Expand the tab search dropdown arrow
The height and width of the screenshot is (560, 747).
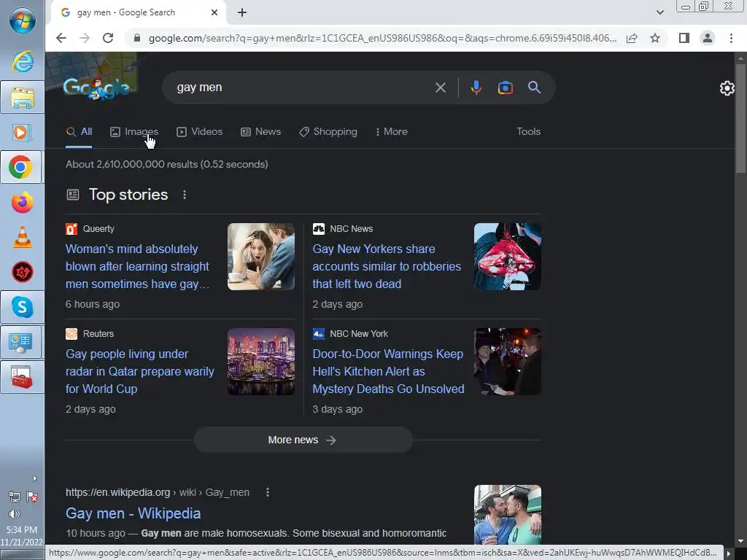[x=659, y=12]
